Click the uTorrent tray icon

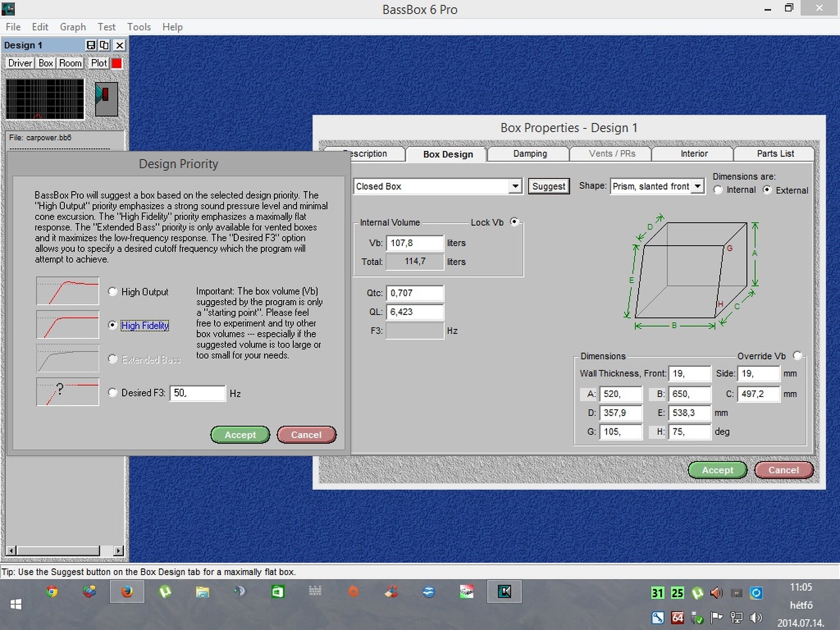697,593
